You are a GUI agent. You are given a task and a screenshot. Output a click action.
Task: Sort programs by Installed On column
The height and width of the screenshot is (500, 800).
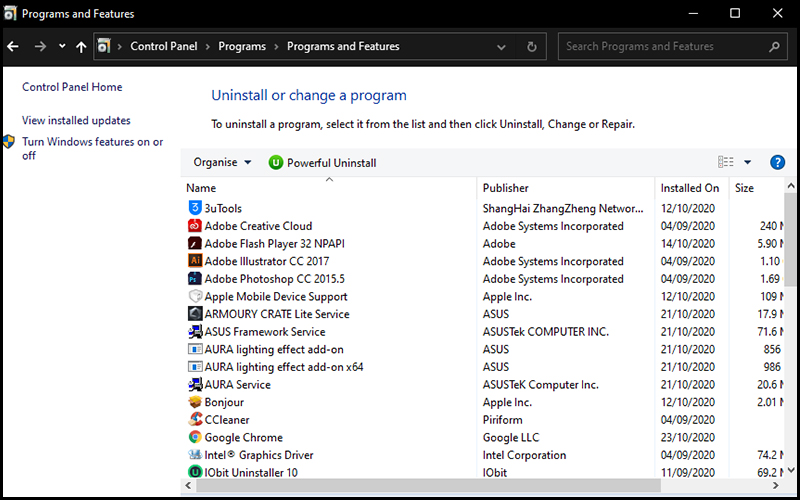point(691,188)
